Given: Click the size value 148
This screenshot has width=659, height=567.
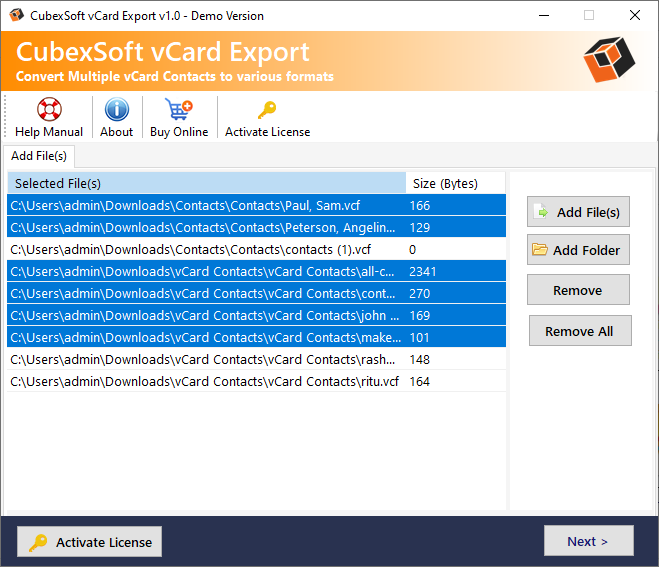Looking at the screenshot, I should tap(420, 359).
